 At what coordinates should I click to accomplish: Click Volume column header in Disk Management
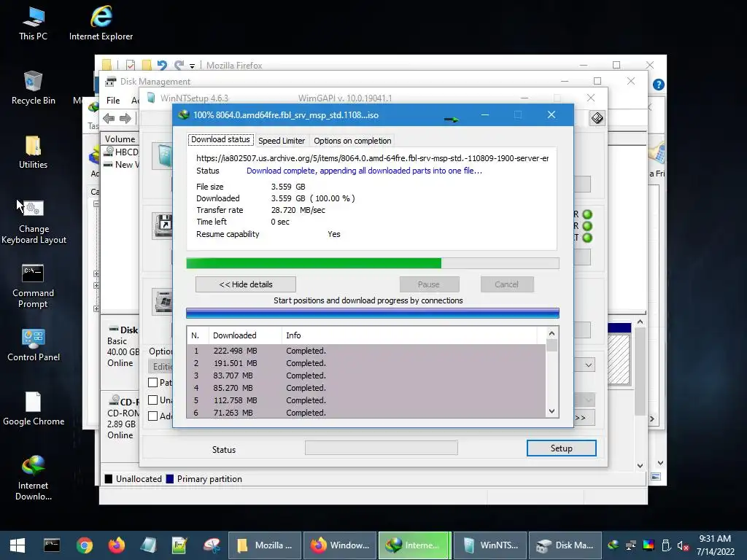tap(120, 139)
